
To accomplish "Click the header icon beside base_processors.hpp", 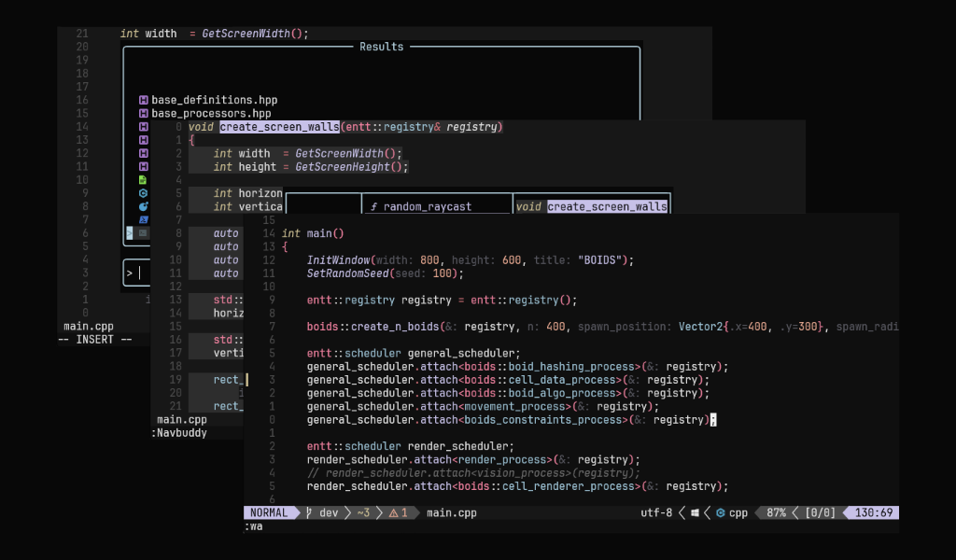I will click(x=143, y=113).
